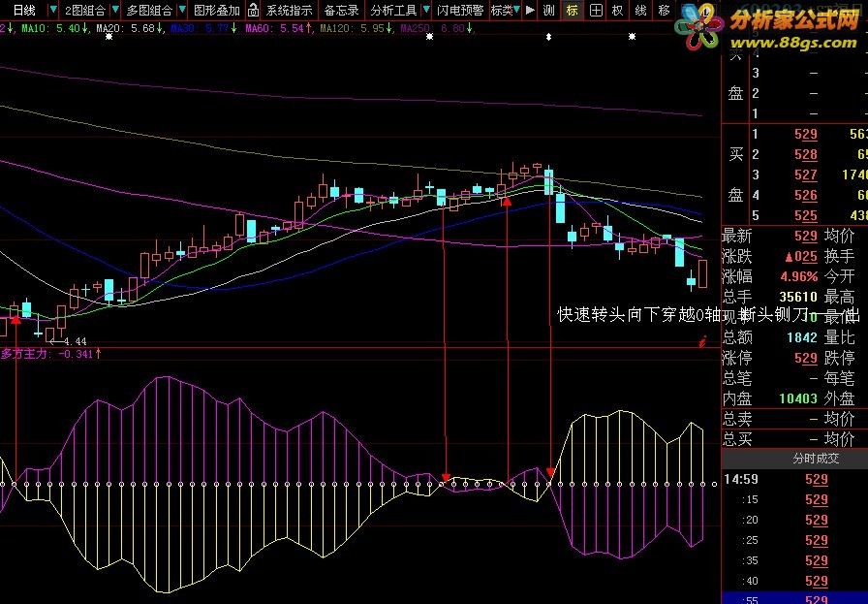The width and height of the screenshot is (868, 604).
Task: Click the 总额 1842 value
Action: [x=801, y=337]
